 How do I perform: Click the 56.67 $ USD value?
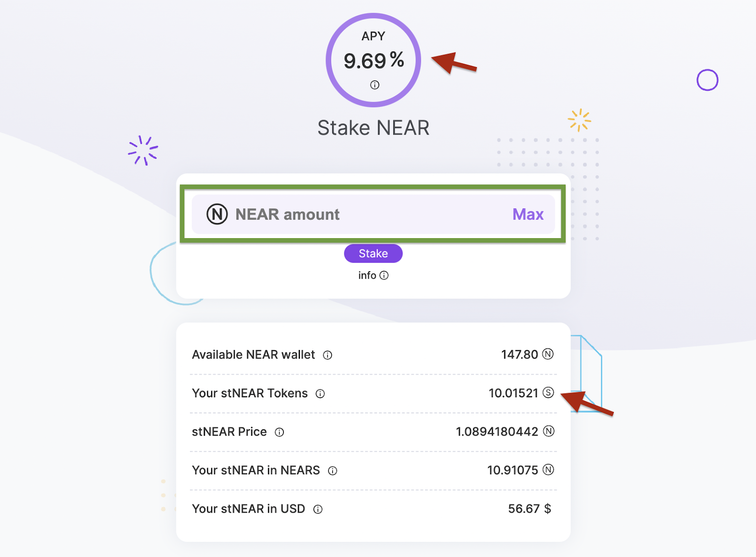[530, 509]
